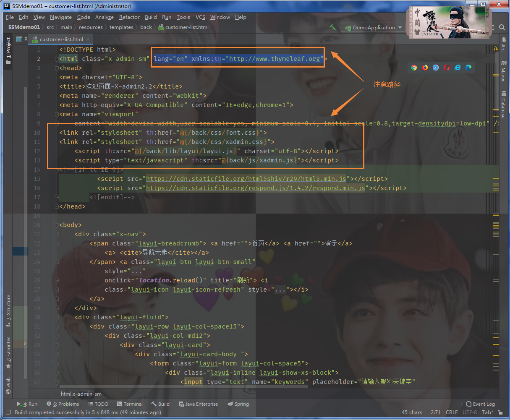Open the File menu

click(x=10, y=17)
